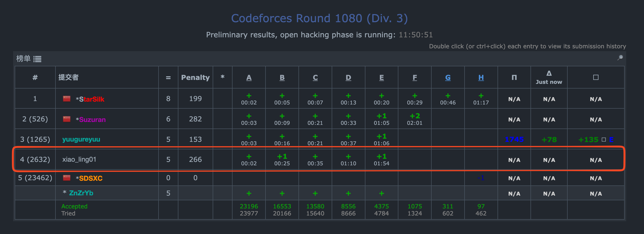This screenshot has height=234, width=644.
Task: Open problem G link in header
Action: [x=448, y=78]
